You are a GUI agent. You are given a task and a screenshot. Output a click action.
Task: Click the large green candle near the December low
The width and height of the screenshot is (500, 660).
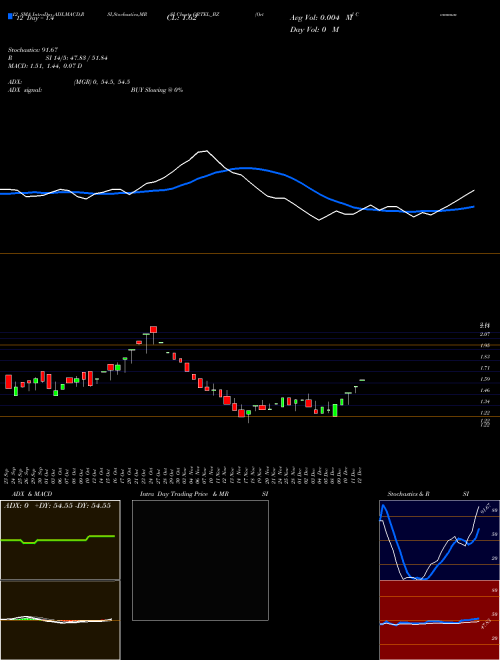pos(335,410)
